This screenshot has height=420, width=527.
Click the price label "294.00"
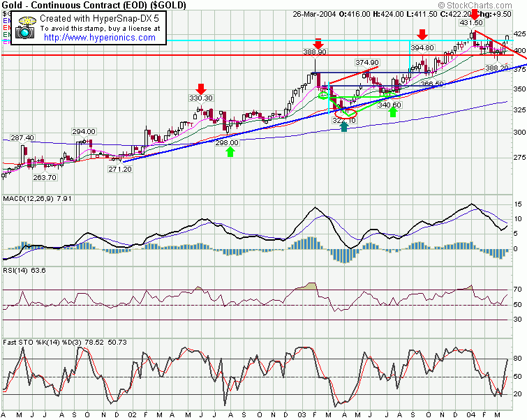[84, 131]
